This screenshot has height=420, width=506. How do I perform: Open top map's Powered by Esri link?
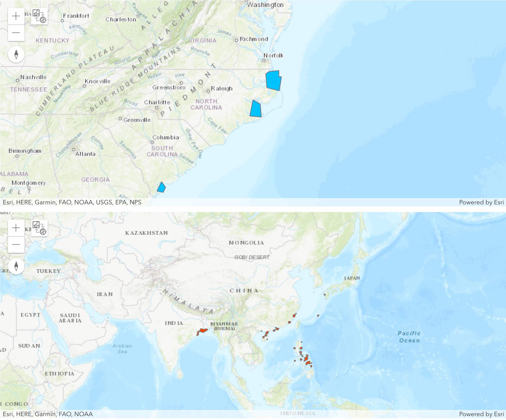pyautogui.click(x=481, y=202)
